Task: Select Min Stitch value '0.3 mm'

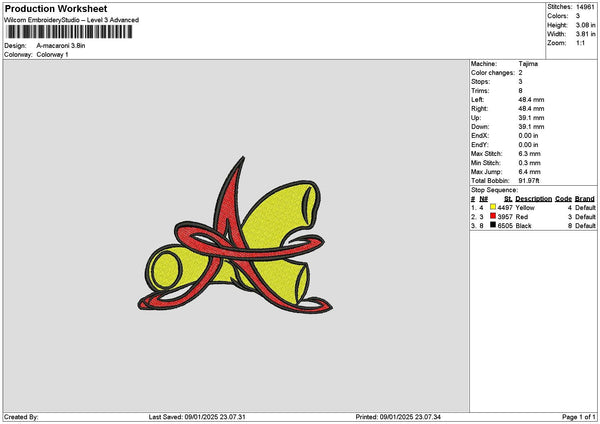Action: 530,163
